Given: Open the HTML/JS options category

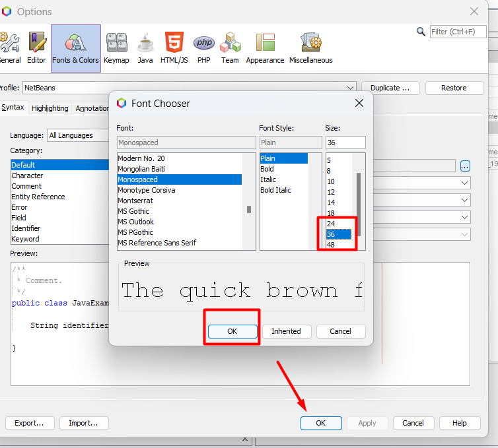Looking at the screenshot, I should point(174,48).
